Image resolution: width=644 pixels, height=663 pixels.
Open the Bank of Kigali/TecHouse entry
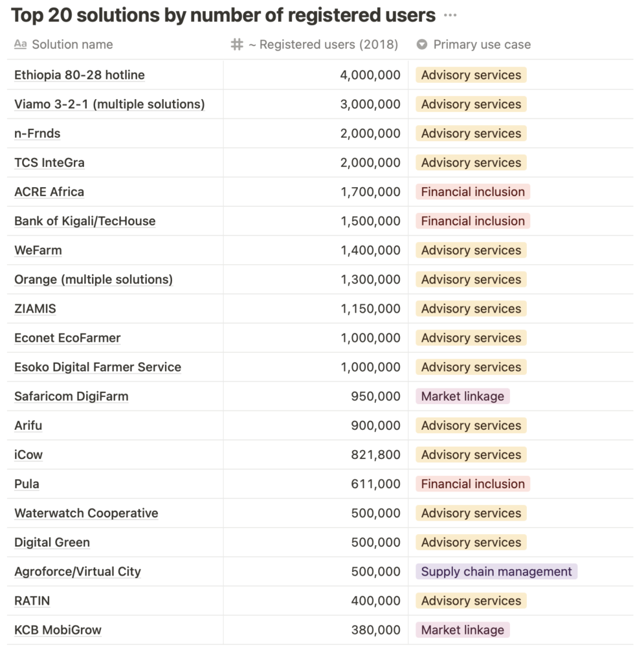pos(85,221)
